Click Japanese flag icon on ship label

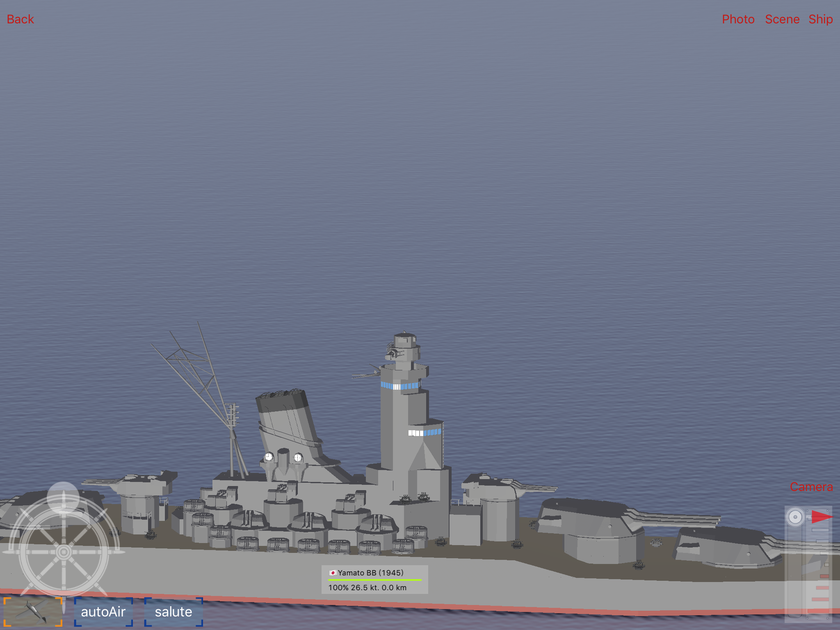pyautogui.click(x=333, y=573)
